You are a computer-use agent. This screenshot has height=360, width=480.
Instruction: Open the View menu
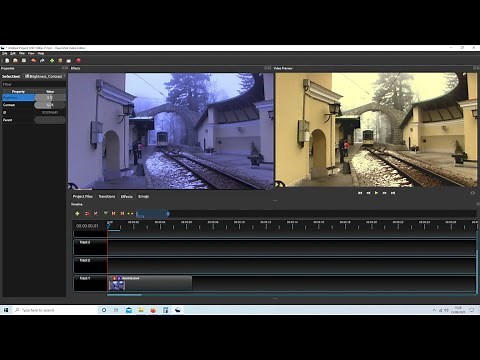(x=31, y=53)
